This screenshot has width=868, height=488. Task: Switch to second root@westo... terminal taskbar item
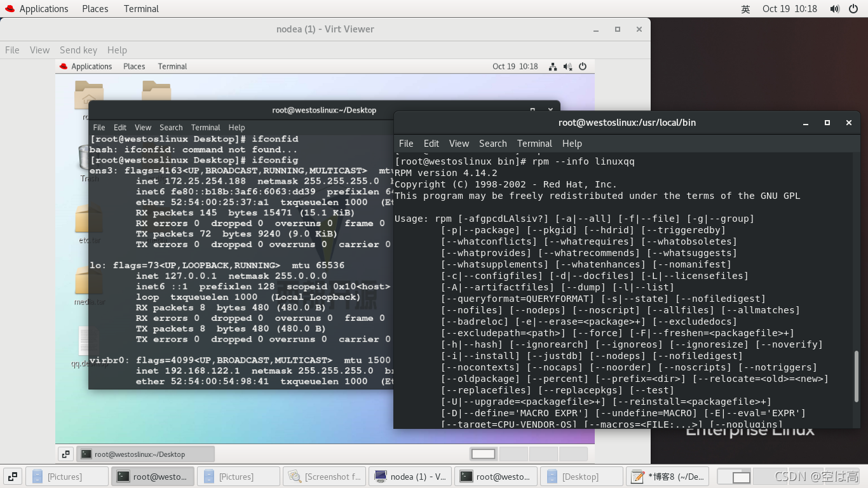496,477
